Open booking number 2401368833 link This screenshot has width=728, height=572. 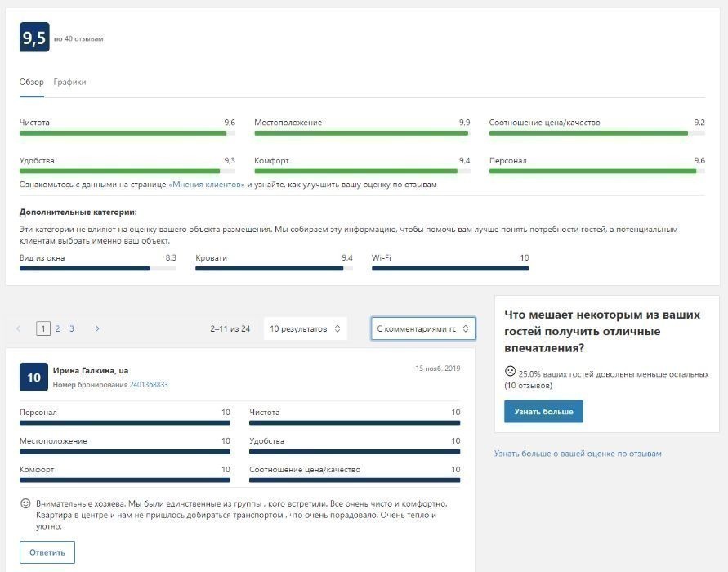pos(149,384)
